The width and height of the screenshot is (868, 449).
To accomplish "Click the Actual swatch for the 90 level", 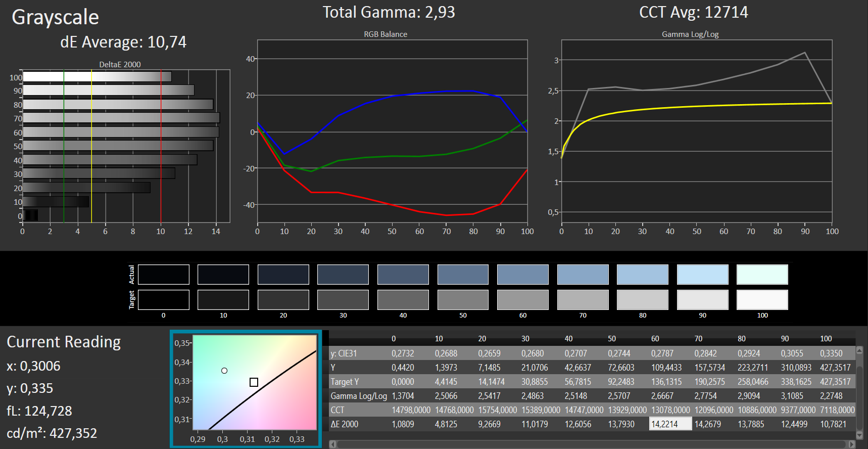I will 703,275.
